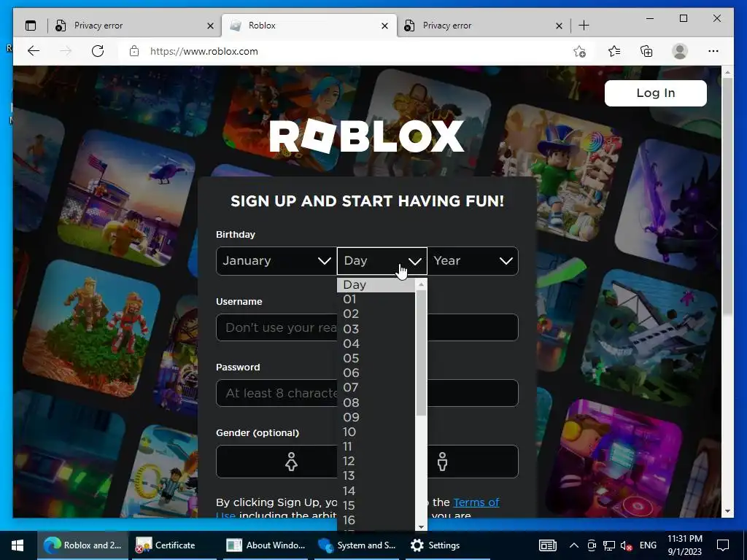Viewport: 747px width, 560px height.
Task: Switch to the first Privacy error tab
Action: (133, 26)
